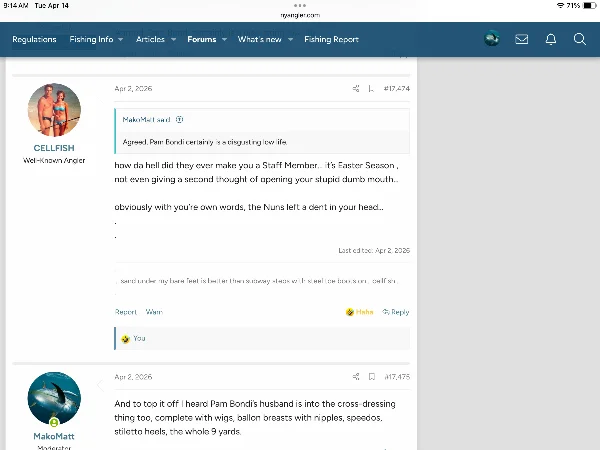This screenshot has height=450, width=600.
Task: Share post #17,474 via share icon
Action: click(x=356, y=89)
